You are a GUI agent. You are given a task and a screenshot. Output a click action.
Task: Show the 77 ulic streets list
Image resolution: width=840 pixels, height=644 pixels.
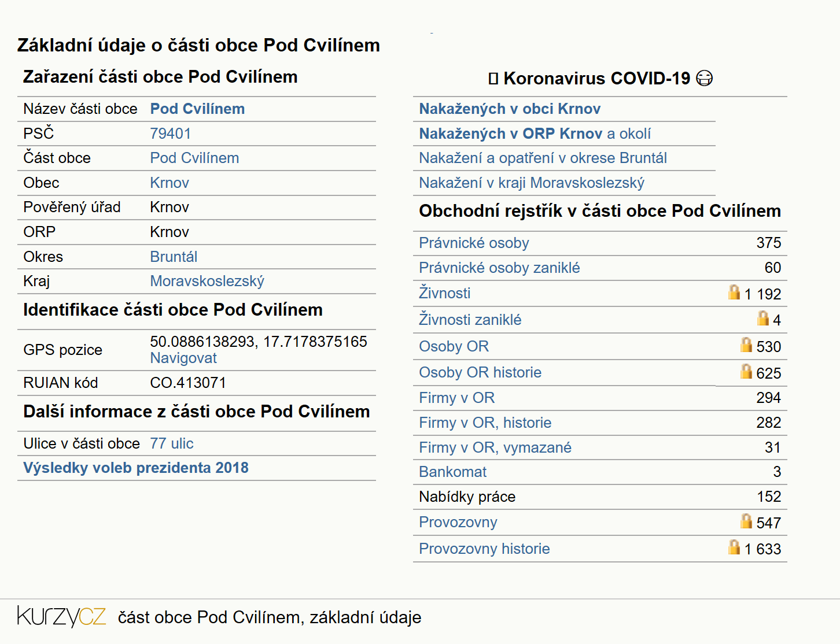click(x=172, y=443)
